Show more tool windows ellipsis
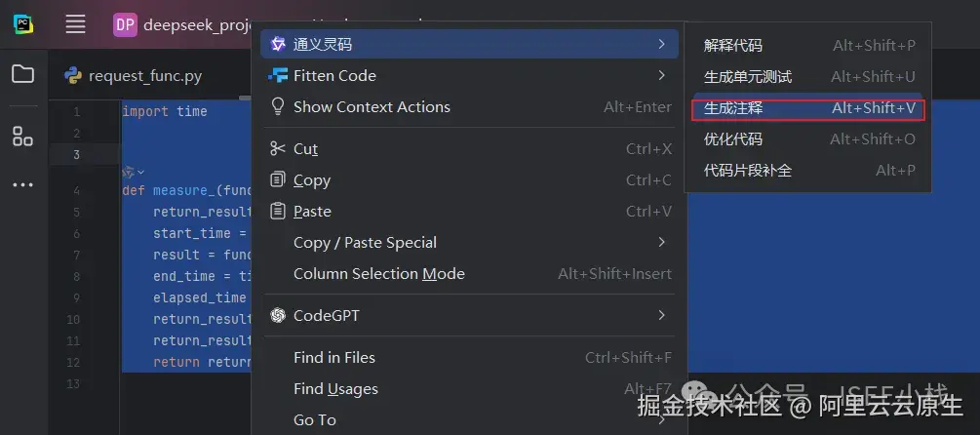 (x=22, y=185)
